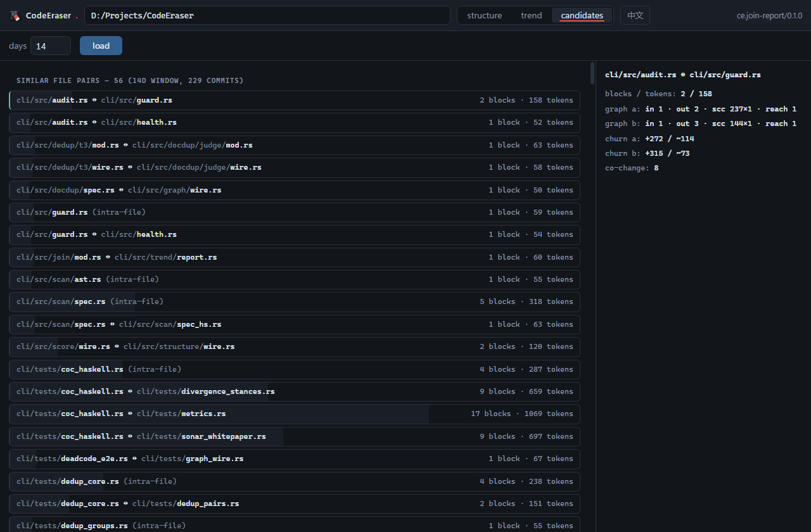Select coc_haskell.rs and divergence_stances.rs row
Image resolution: width=811 pixels, height=532 pixels.
tap(295, 391)
